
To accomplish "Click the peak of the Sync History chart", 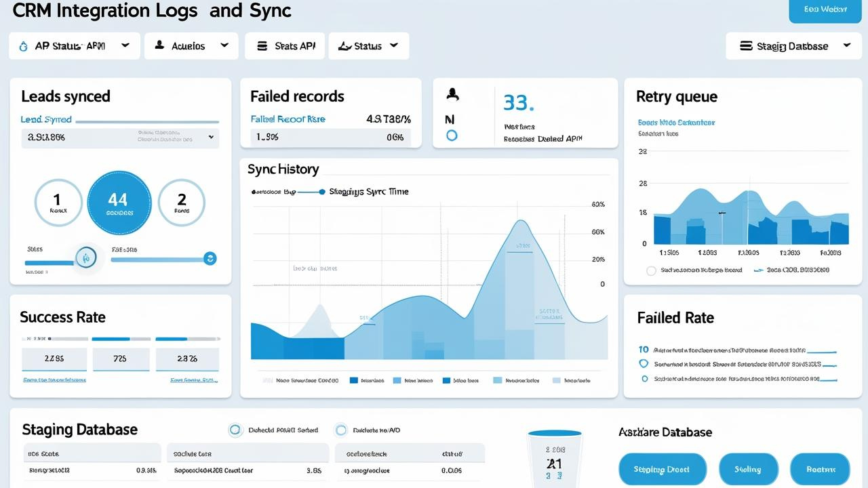I will 520,221.
